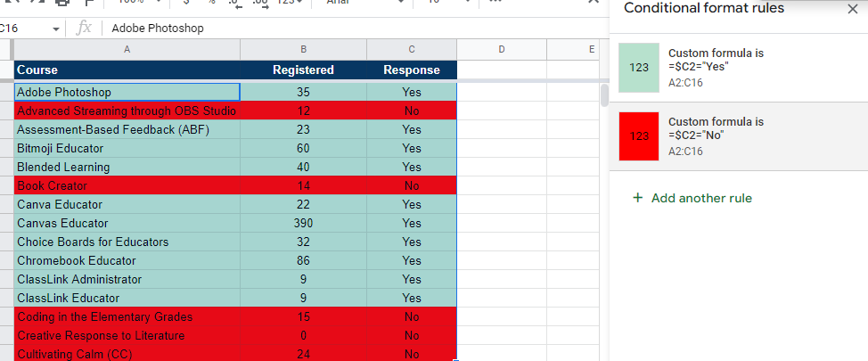The image size is (868, 361).
Task: Click the Registered value 390
Action: (x=303, y=223)
